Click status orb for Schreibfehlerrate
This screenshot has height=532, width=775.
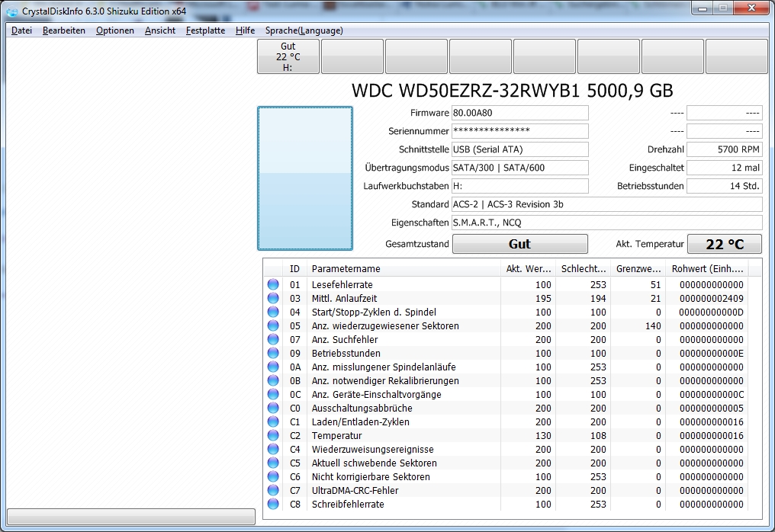coord(273,504)
